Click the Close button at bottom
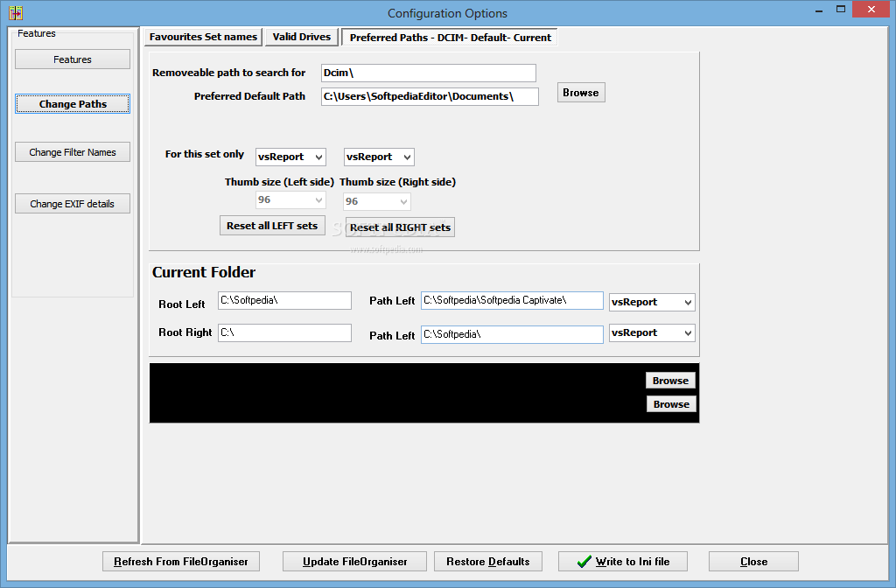This screenshot has width=896, height=588. tap(753, 562)
